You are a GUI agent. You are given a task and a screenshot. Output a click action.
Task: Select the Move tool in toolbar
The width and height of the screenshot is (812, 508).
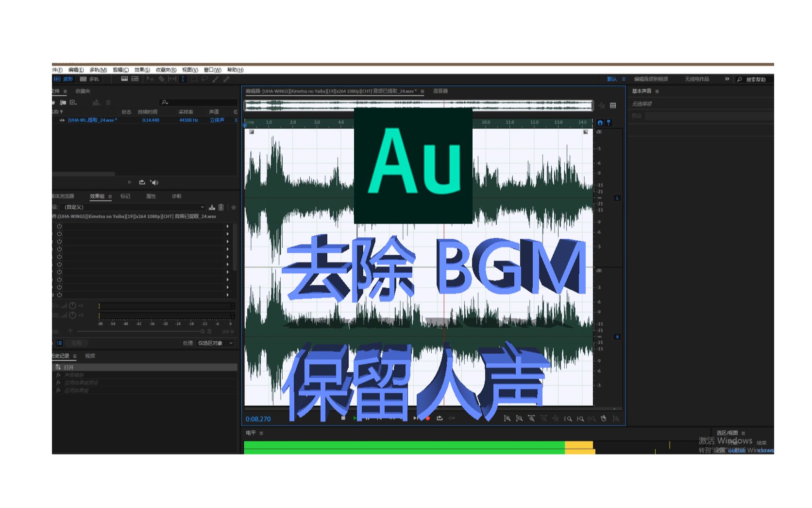pos(150,79)
